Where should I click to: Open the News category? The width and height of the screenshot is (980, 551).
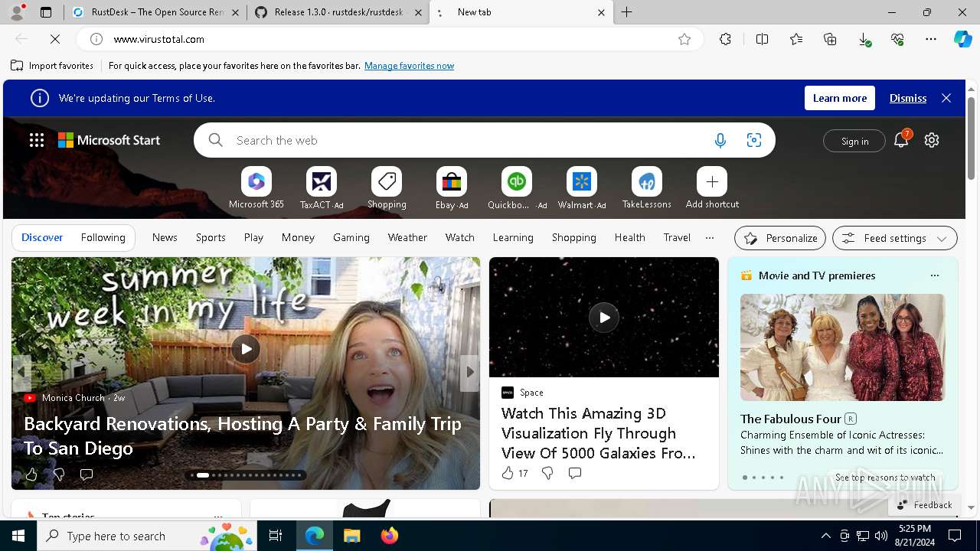[165, 238]
